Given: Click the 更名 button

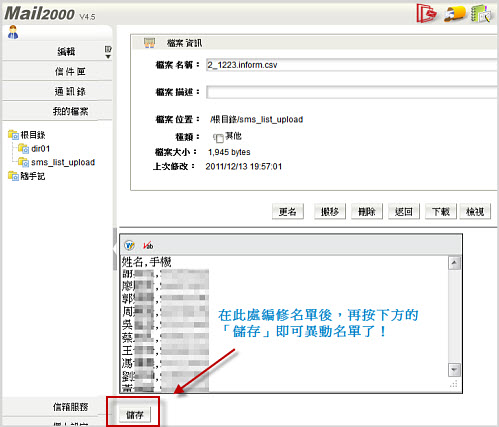Looking at the screenshot, I should [x=288, y=211].
